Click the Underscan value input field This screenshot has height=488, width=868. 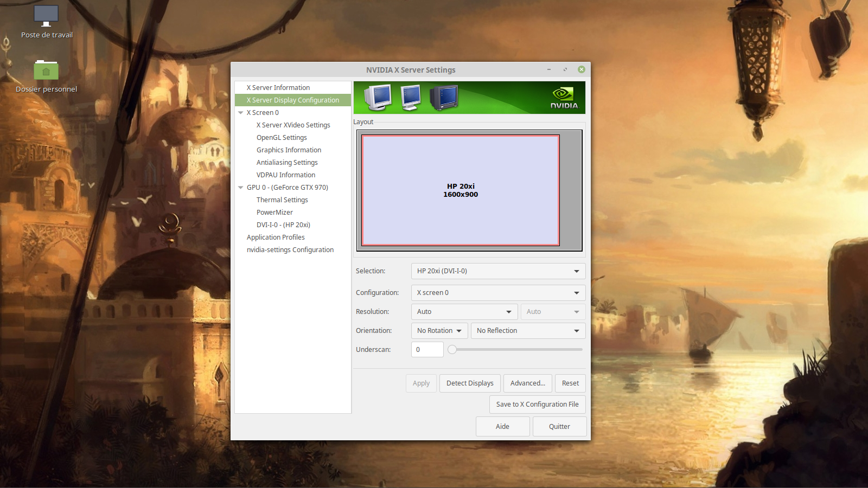(427, 350)
